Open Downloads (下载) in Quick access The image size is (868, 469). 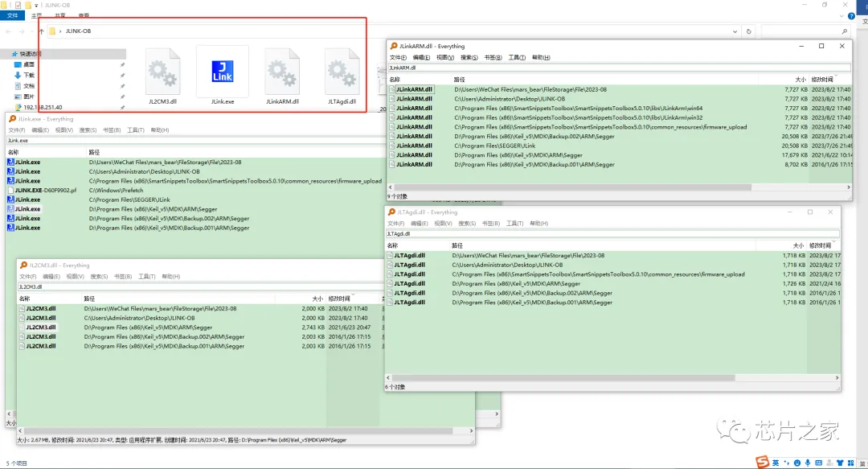29,75
